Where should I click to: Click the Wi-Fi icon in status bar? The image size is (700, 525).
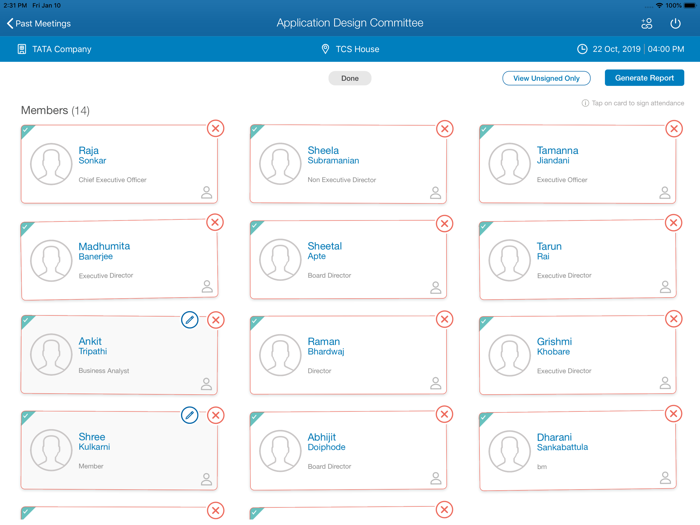click(659, 5)
